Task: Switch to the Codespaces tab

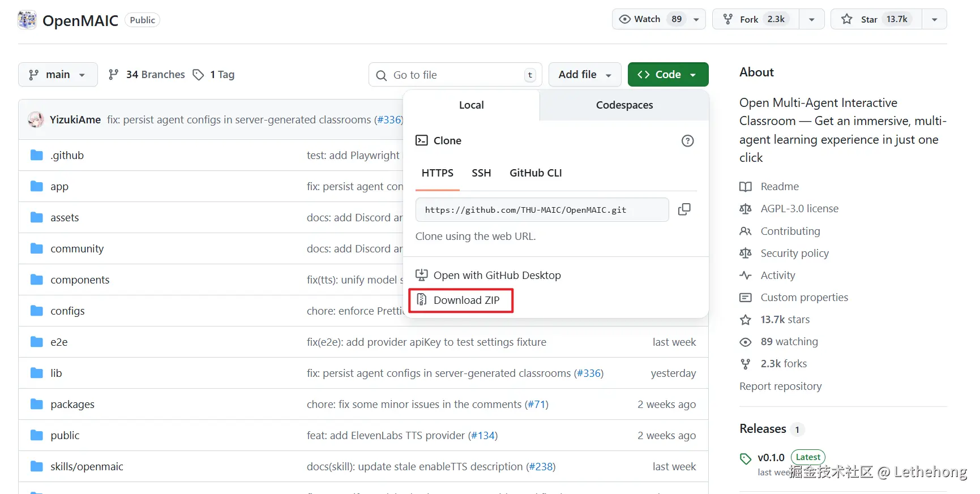Action: (x=624, y=105)
